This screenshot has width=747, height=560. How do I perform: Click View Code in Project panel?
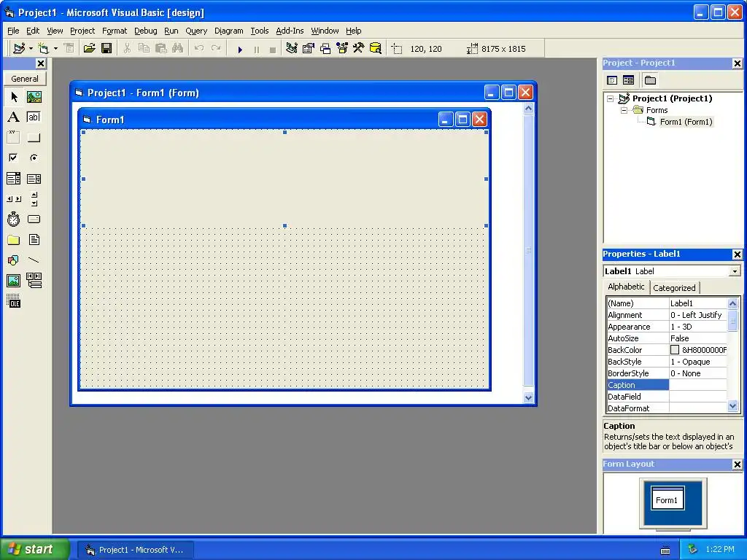[612, 80]
